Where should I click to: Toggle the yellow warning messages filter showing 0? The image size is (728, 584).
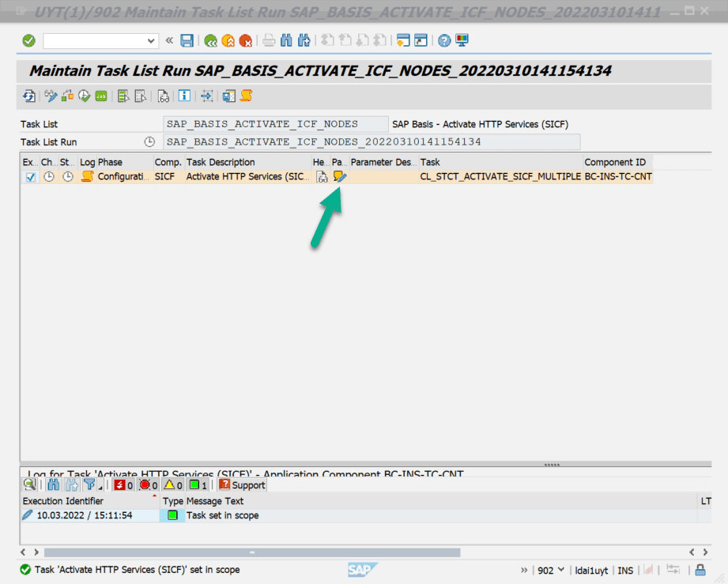[173, 485]
